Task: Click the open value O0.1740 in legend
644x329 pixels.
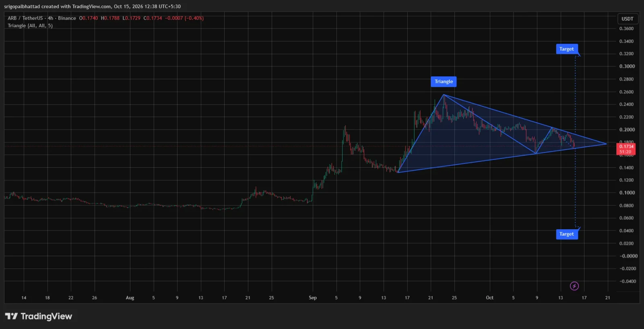Action: click(x=89, y=18)
